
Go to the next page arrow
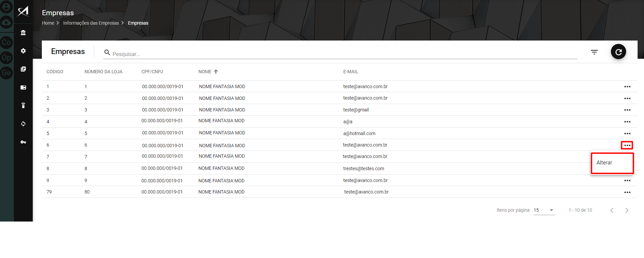pyautogui.click(x=627, y=210)
